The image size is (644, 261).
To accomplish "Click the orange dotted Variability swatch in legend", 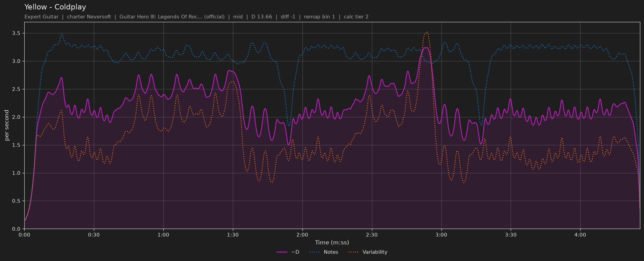I will 353,252.
